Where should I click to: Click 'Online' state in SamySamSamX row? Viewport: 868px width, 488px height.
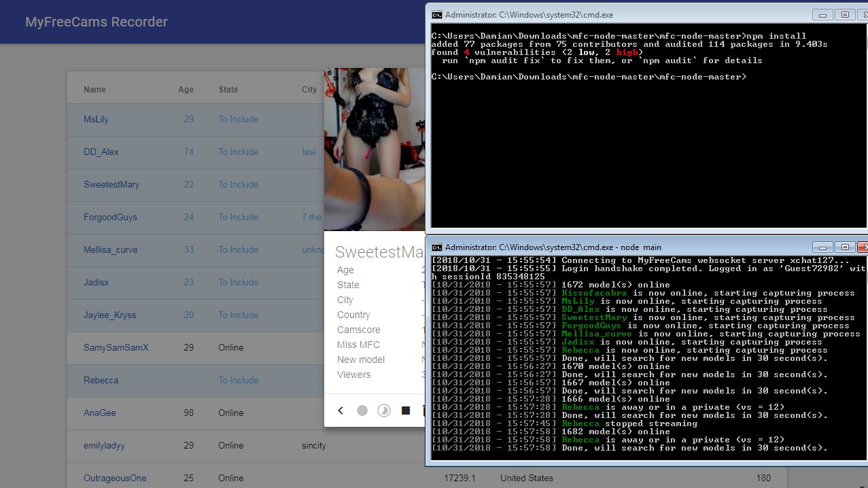(230, 347)
